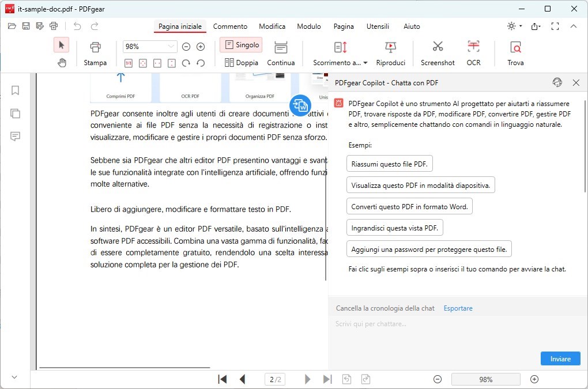
Task: Click the page number field 2/2
Action: [x=275, y=379]
